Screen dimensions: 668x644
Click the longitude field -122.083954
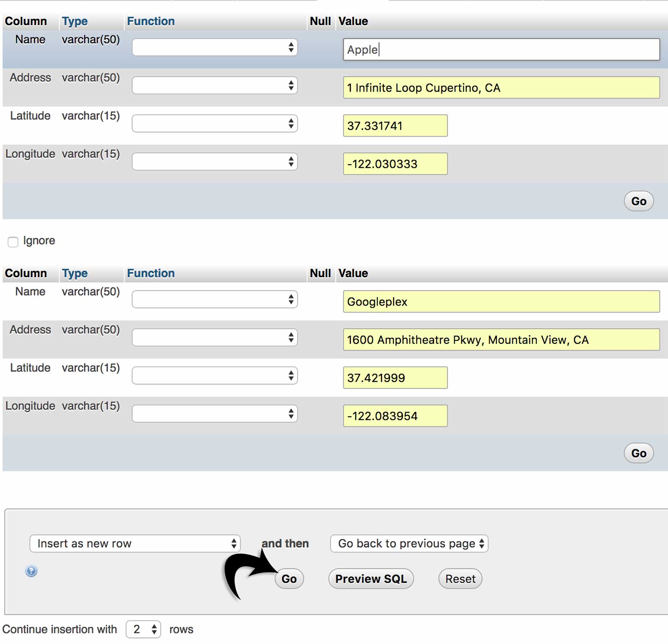(x=395, y=416)
